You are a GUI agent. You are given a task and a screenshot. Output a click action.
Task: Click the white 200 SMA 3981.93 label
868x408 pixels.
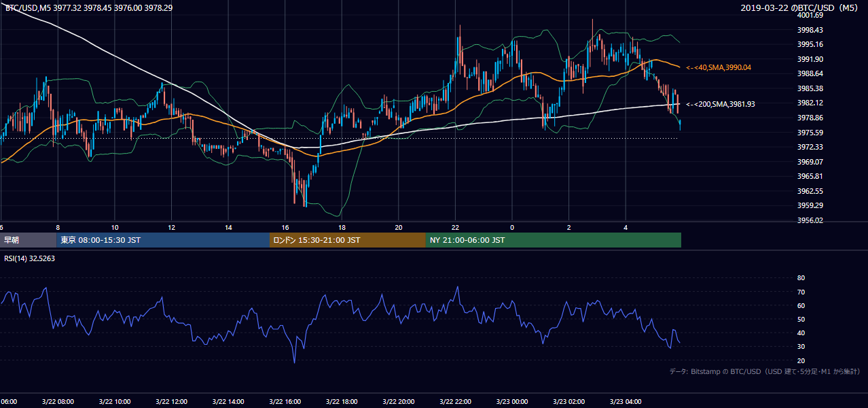point(720,104)
